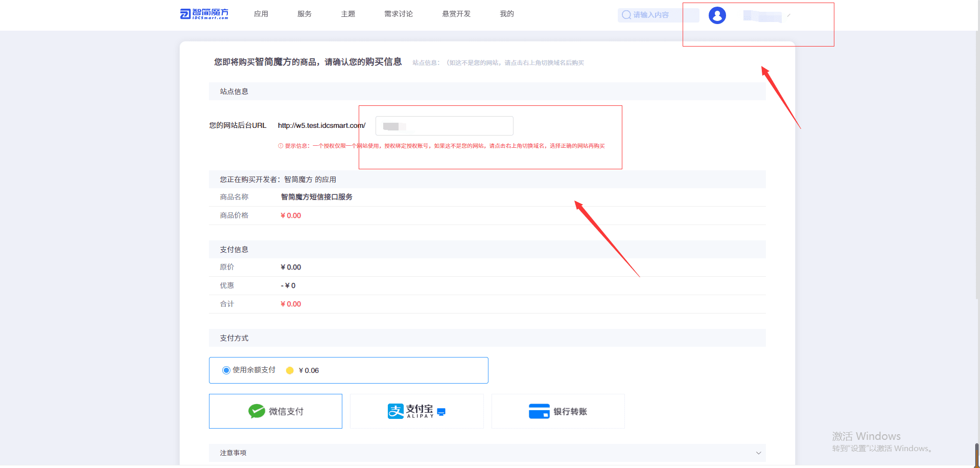Click the website backend URL input field

(x=444, y=126)
